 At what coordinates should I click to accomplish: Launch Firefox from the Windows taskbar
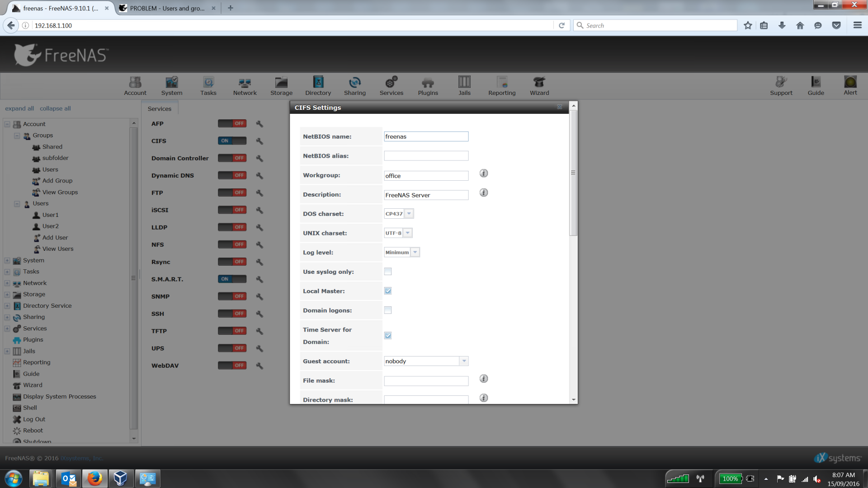click(x=94, y=478)
